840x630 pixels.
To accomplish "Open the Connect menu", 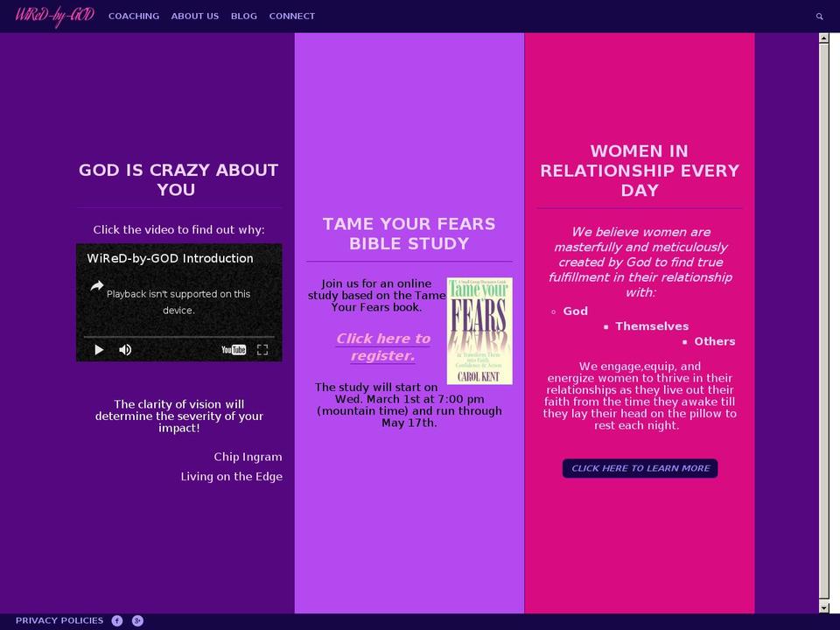I will click(292, 16).
